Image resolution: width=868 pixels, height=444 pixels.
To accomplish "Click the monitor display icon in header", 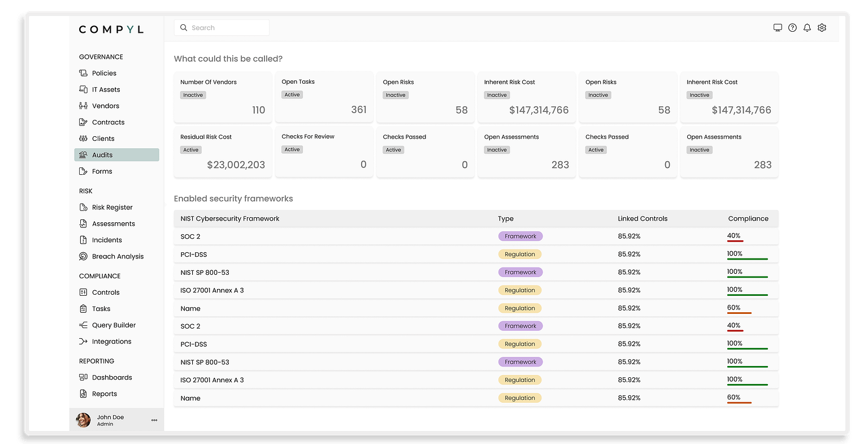I will (x=778, y=28).
